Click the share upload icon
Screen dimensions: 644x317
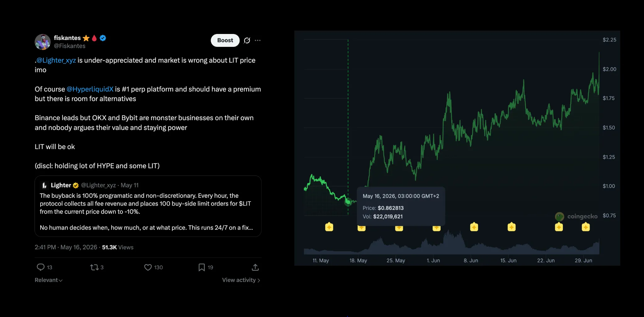255,267
